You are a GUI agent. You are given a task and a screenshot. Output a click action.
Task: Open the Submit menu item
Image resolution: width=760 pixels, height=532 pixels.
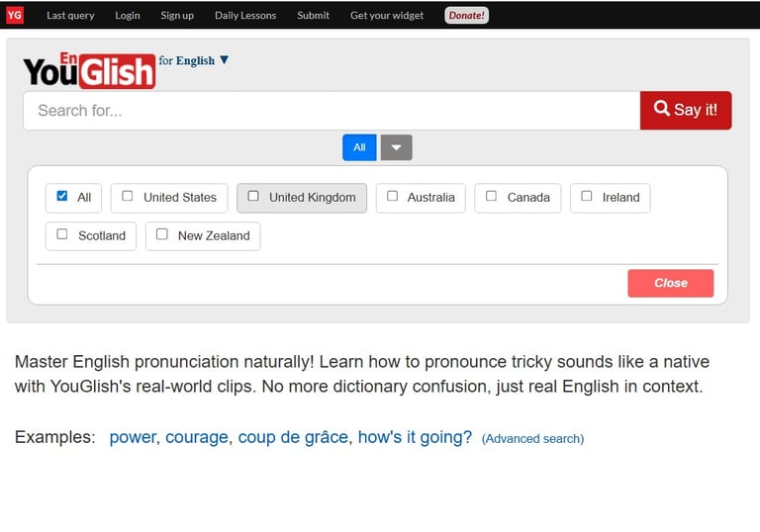pyautogui.click(x=313, y=16)
